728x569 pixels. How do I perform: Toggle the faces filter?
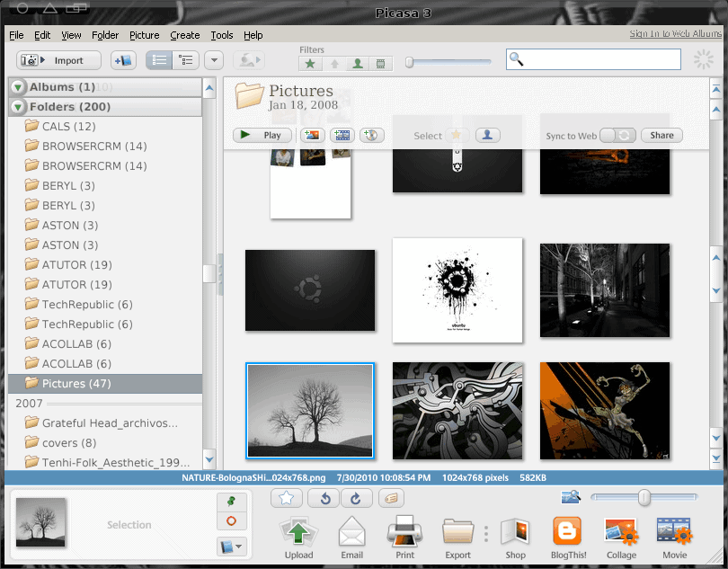(x=358, y=64)
